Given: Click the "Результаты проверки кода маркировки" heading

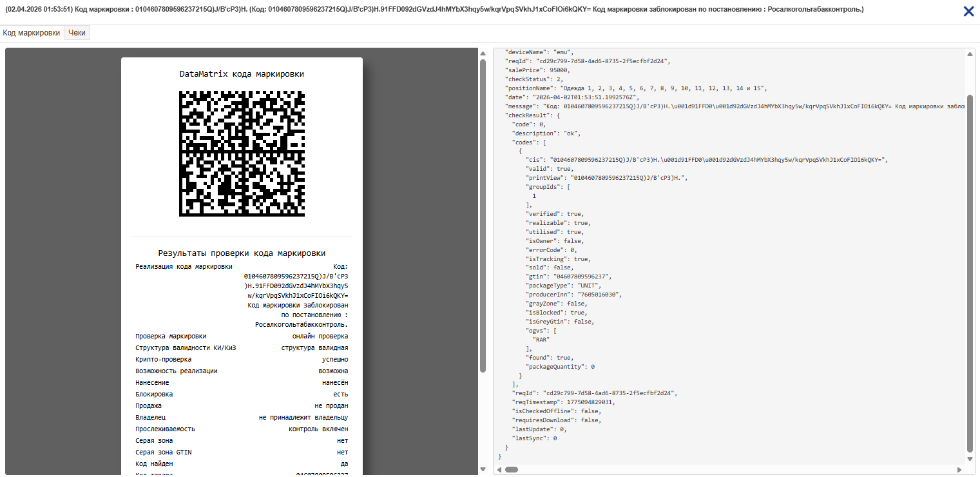Looking at the screenshot, I should pos(242,253).
